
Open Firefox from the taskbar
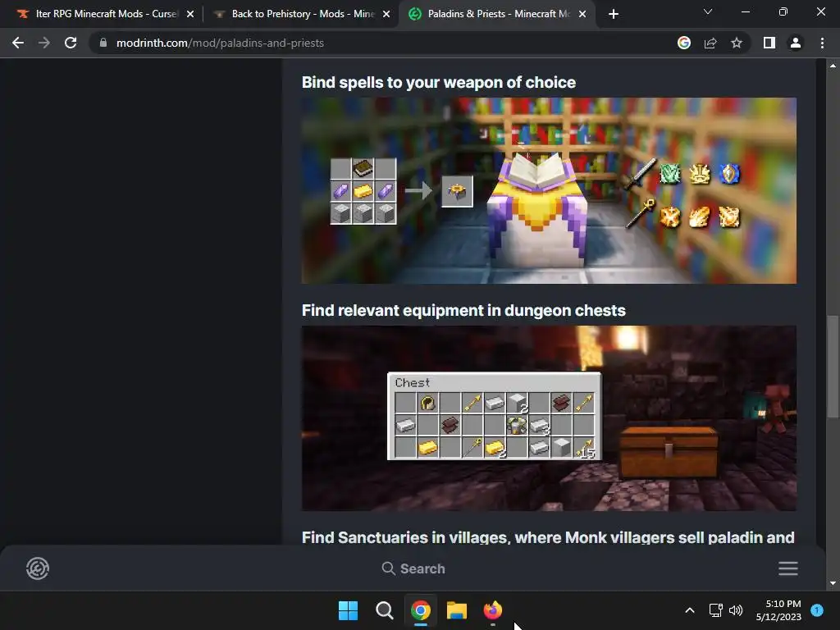tap(493, 610)
